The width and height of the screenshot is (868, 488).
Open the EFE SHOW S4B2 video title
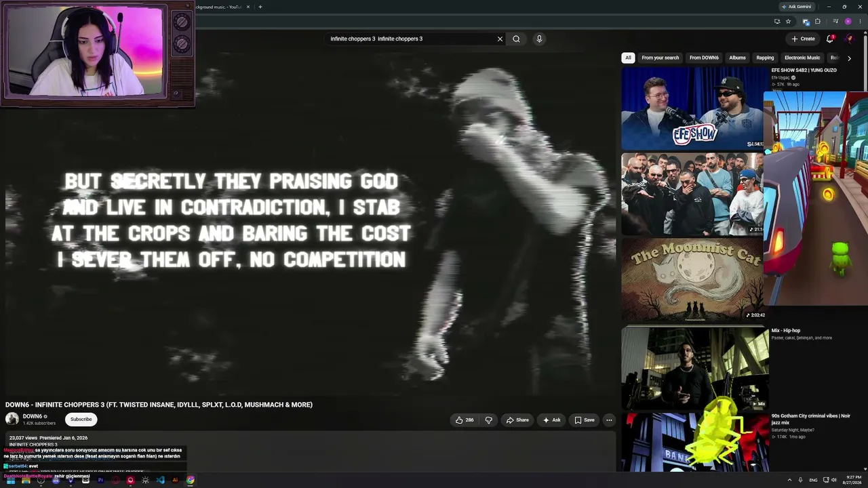804,70
